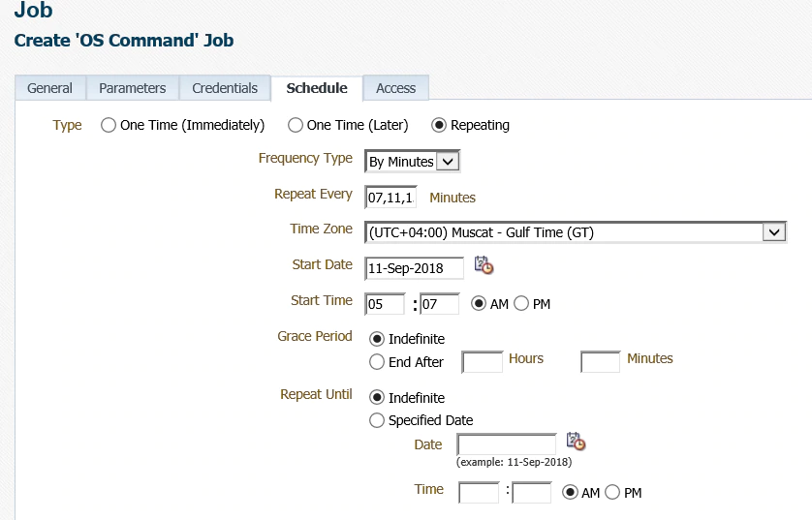The height and width of the screenshot is (520, 812).
Task: Select Specified Date for Repeat Until
Action: pos(377,420)
